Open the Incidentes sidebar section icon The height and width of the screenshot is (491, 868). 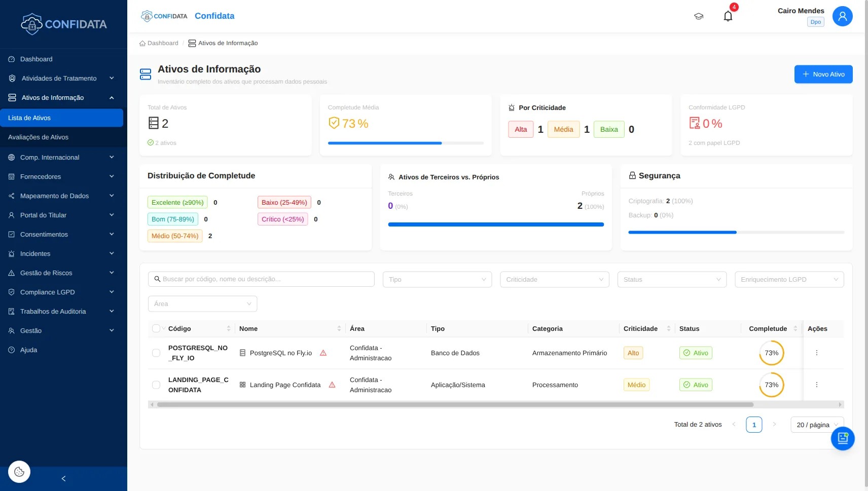coord(11,253)
